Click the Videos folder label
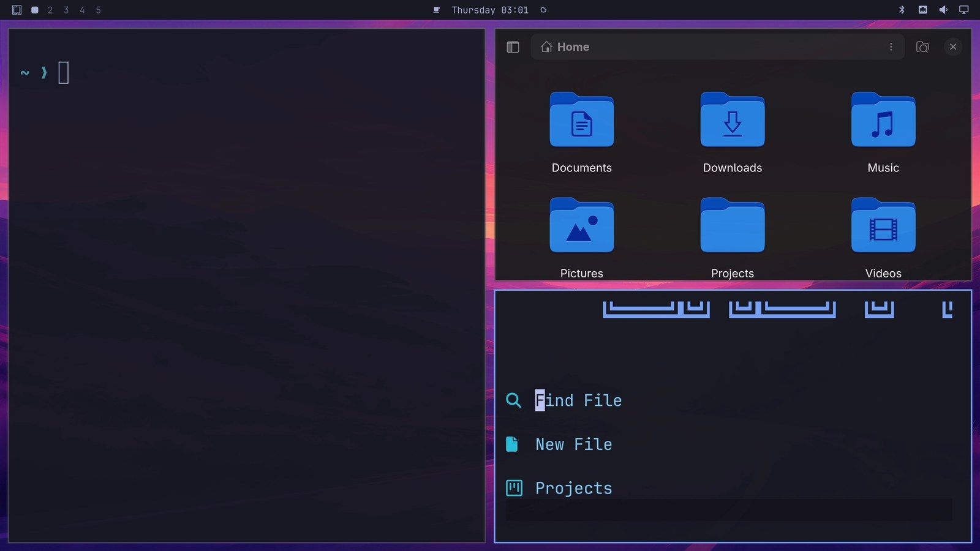Viewport: 980px width, 551px height. point(883,274)
